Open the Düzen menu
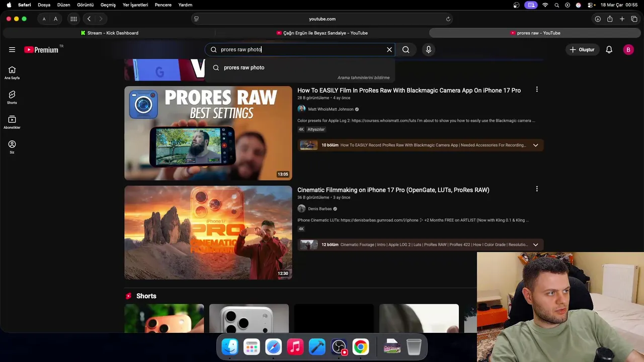 [x=63, y=5]
